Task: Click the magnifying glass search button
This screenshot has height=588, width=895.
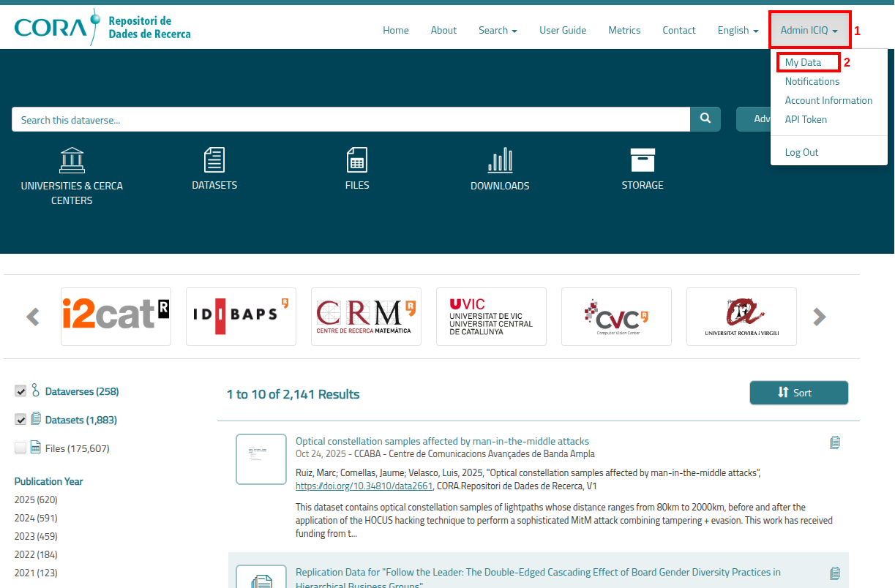Action: point(705,119)
